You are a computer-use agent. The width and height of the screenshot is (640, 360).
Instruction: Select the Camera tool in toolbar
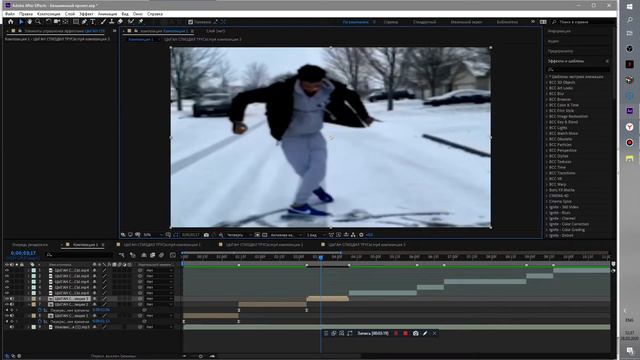point(57,22)
